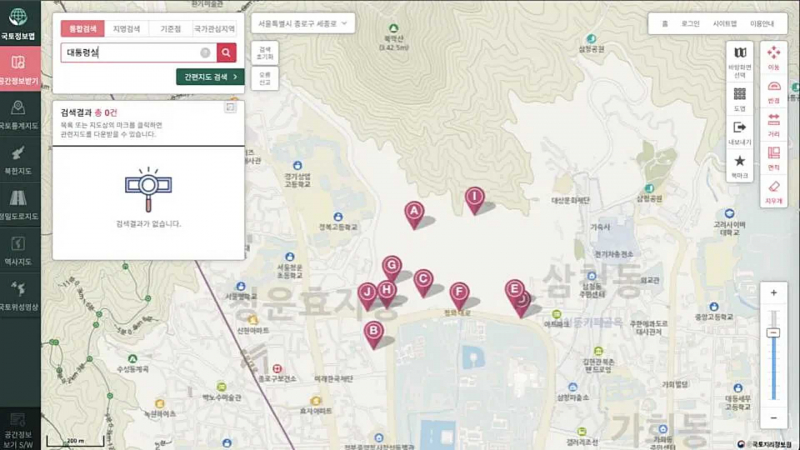800x450 pixels.
Task: Click the 로그인 link in the top menu
Action: pos(690,22)
